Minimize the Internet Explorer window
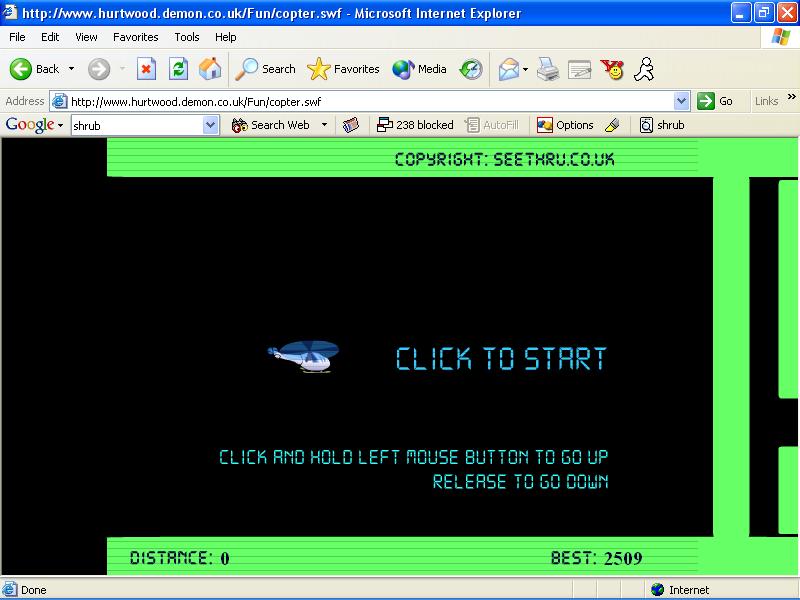Image resolution: width=800 pixels, height=600 pixels. click(x=741, y=13)
